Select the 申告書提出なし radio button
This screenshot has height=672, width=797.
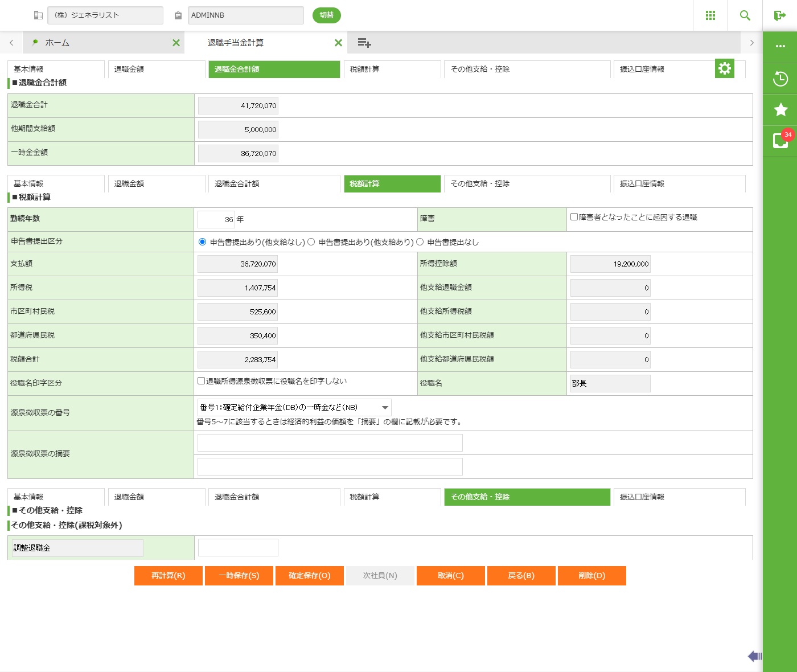(x=420, y=242)
